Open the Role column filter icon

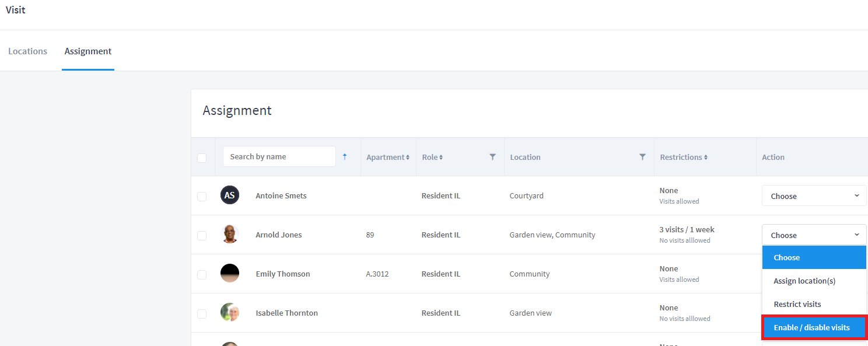pos(493,157)
